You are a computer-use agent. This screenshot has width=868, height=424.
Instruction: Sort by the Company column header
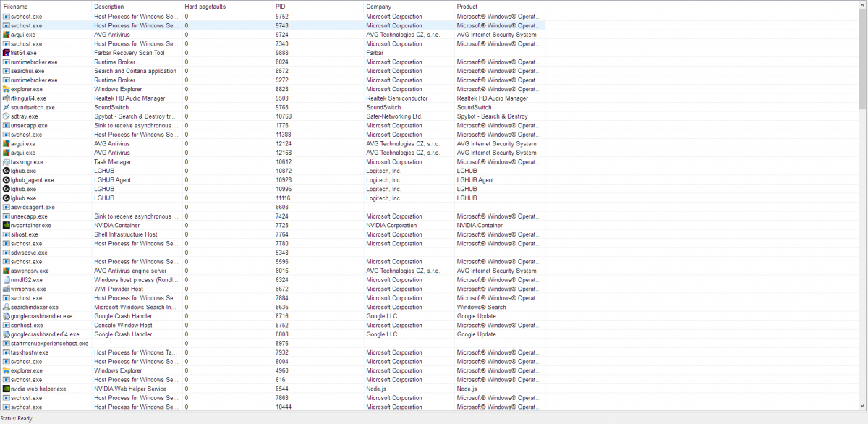point(409,6)
